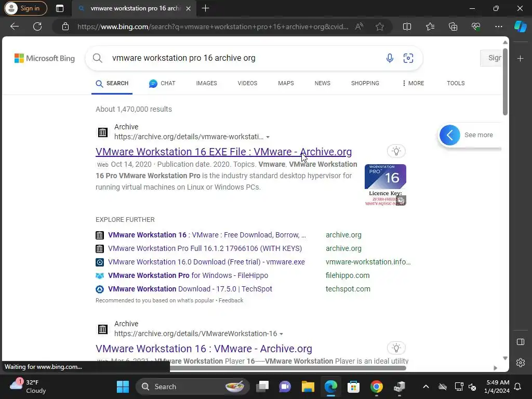Open weather widget showing 32°F Cloudy
Image resolution: width=532 pixels, height=399 pixels.
tap(28, 387)
